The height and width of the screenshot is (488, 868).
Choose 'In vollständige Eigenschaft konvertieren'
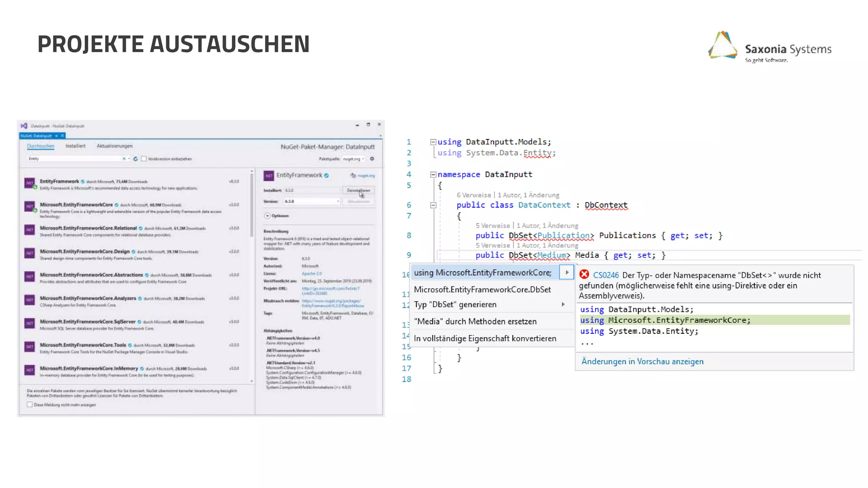(x=485, y=338)
